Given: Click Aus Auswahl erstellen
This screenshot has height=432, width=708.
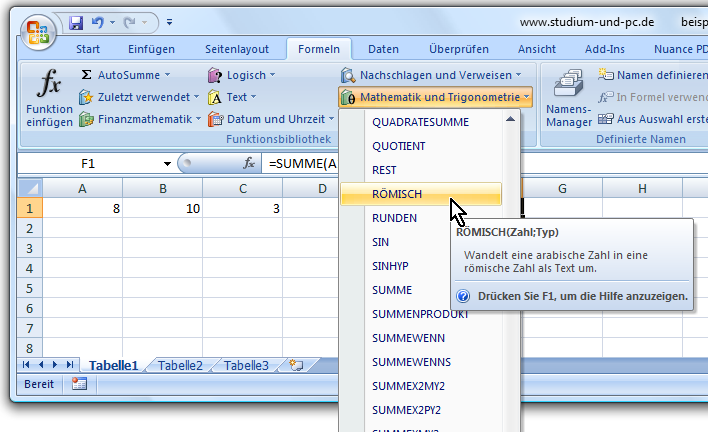Looking at the screenshot, I should [x=653, y=119].
